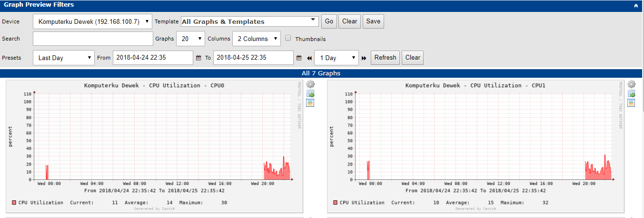
Task: Open the Last Day presets dropdown
Action: (x=64, y=58)
